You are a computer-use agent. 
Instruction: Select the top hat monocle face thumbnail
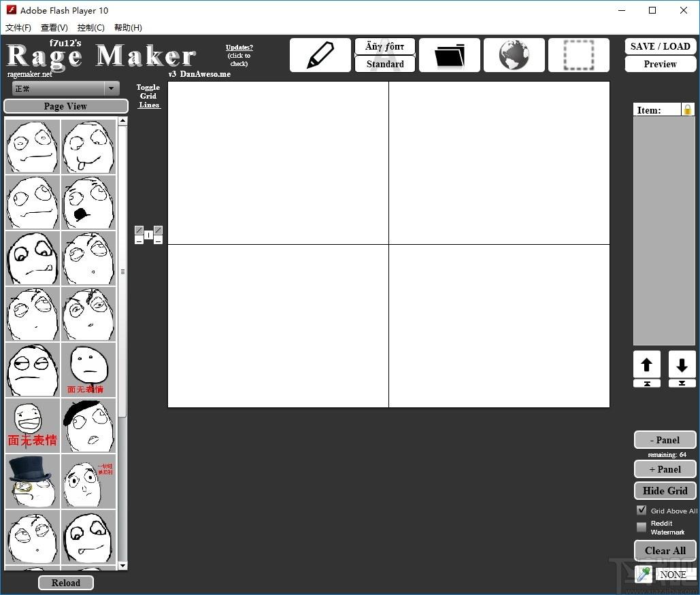click(33, 481)
